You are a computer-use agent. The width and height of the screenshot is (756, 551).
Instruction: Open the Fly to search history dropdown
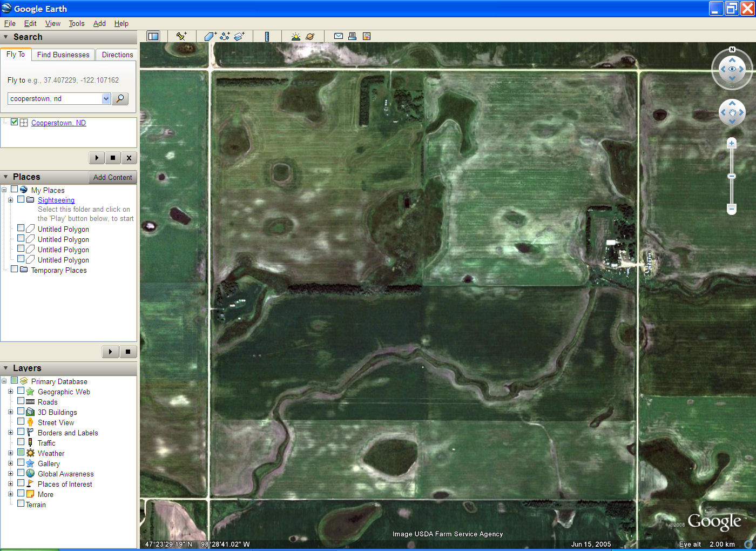tap(106, 98)
